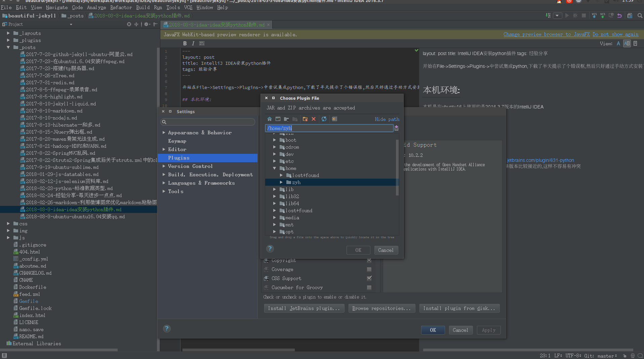Open the 2017-8-10-markdown.md post file
The image size is (644, 359).
54,111
